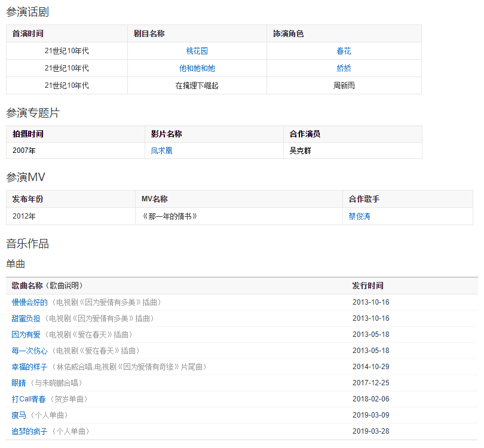Click the 瘦马 single link
Screen dimensions: 484x448
19,415
